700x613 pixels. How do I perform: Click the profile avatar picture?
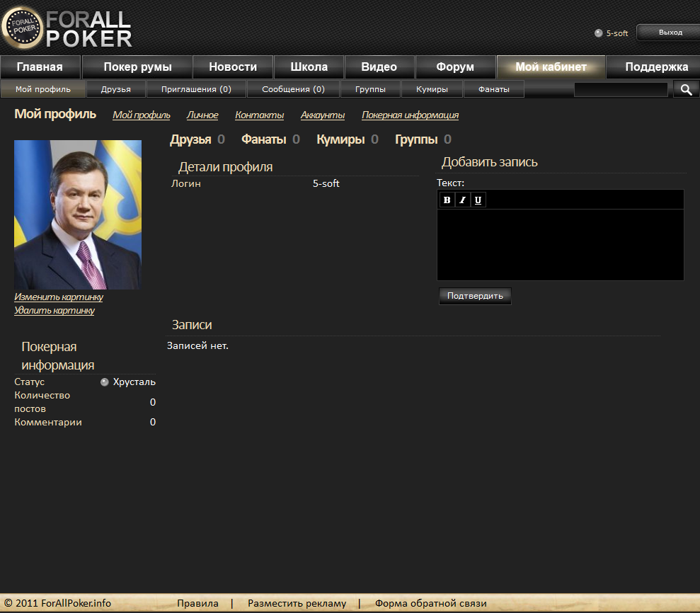tap(78, 214)
